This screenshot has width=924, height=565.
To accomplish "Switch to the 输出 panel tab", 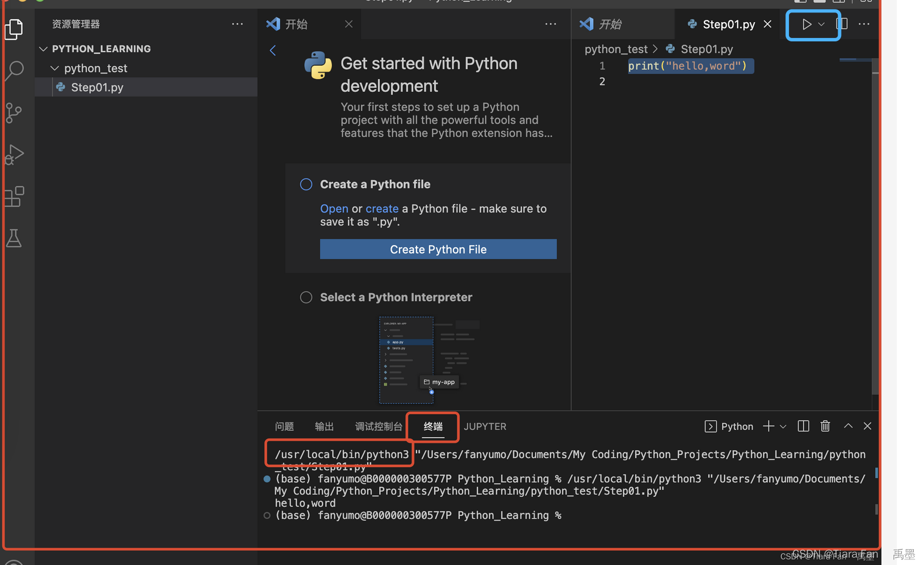I will tap(324, 426).
